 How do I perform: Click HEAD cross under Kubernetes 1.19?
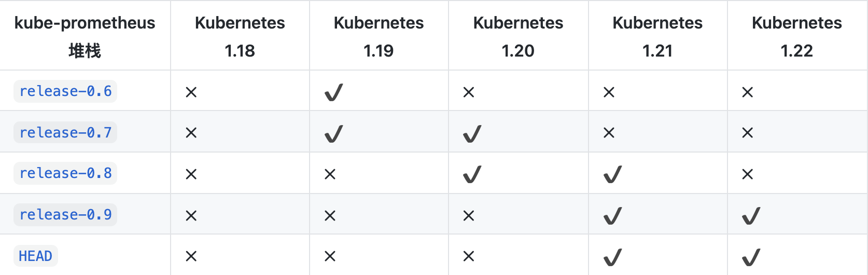[330, 256]
